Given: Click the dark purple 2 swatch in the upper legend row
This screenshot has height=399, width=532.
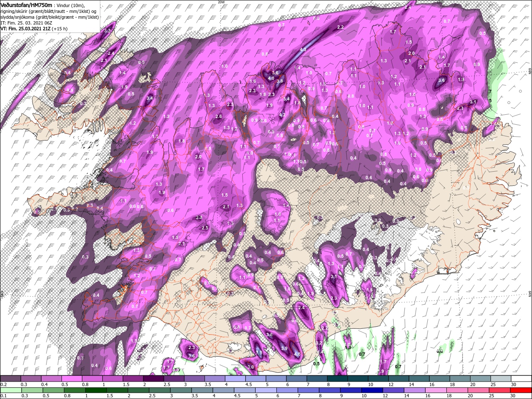Looking at the screenshot, I should coord(153,379).
